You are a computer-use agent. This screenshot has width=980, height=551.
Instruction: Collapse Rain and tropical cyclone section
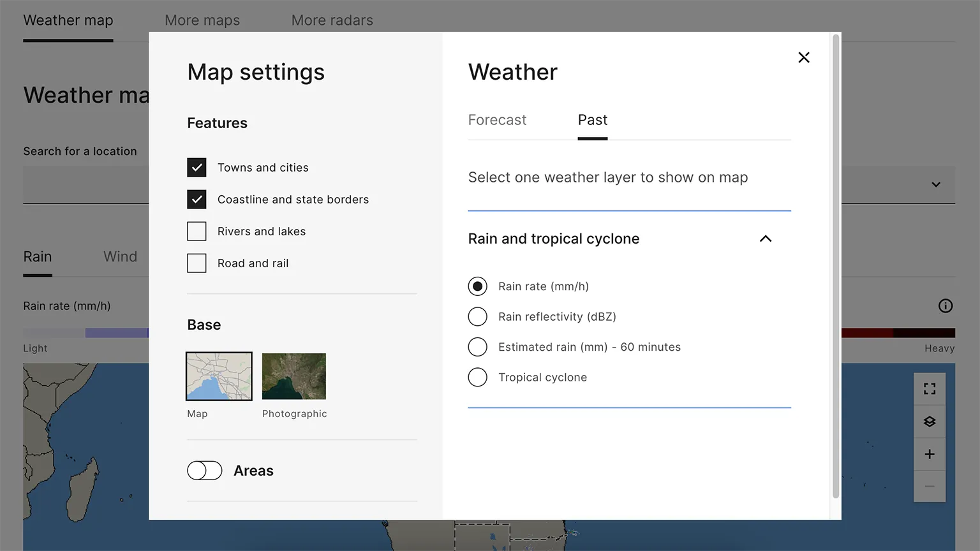pos(766,239)
